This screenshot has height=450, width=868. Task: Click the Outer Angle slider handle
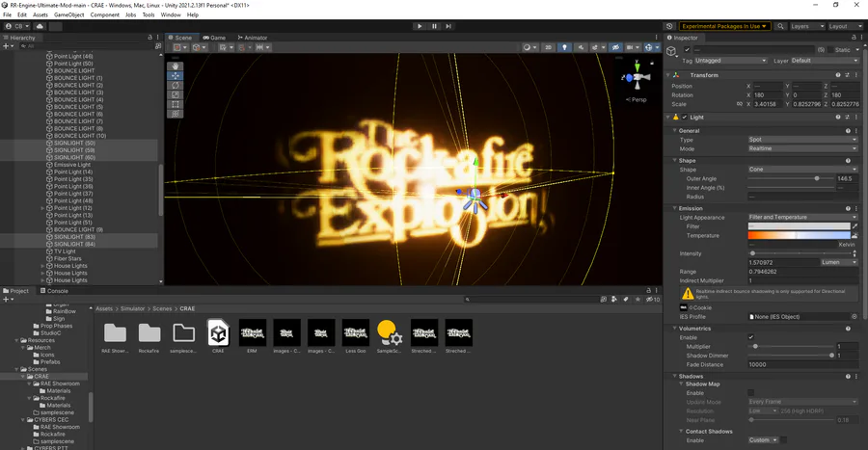(x=817, y=178)
